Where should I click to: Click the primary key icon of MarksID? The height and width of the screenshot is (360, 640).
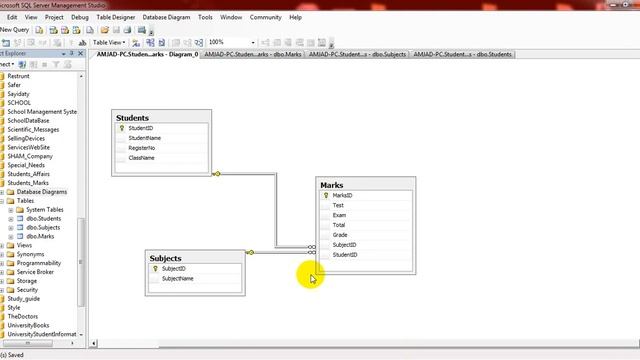tap(326, 196)
